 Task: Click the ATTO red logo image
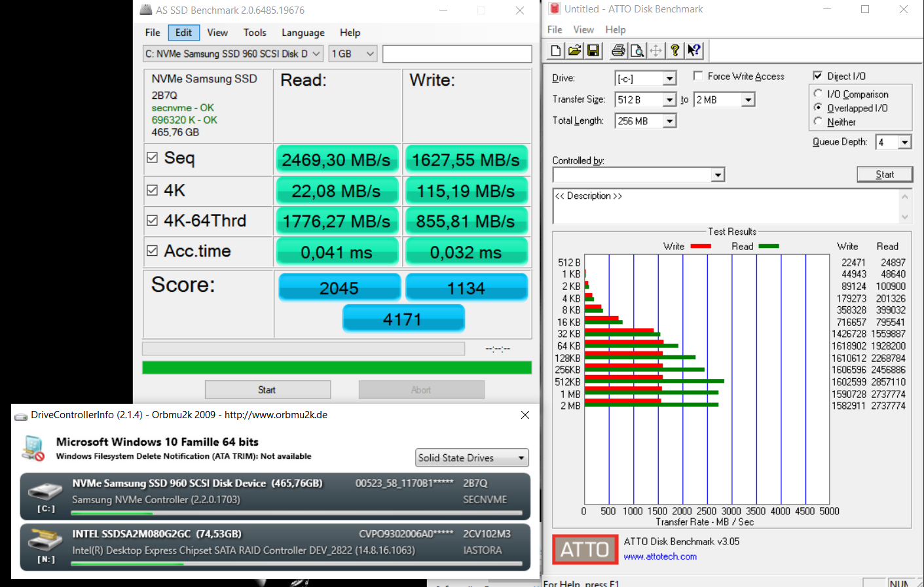pos(585,549)
